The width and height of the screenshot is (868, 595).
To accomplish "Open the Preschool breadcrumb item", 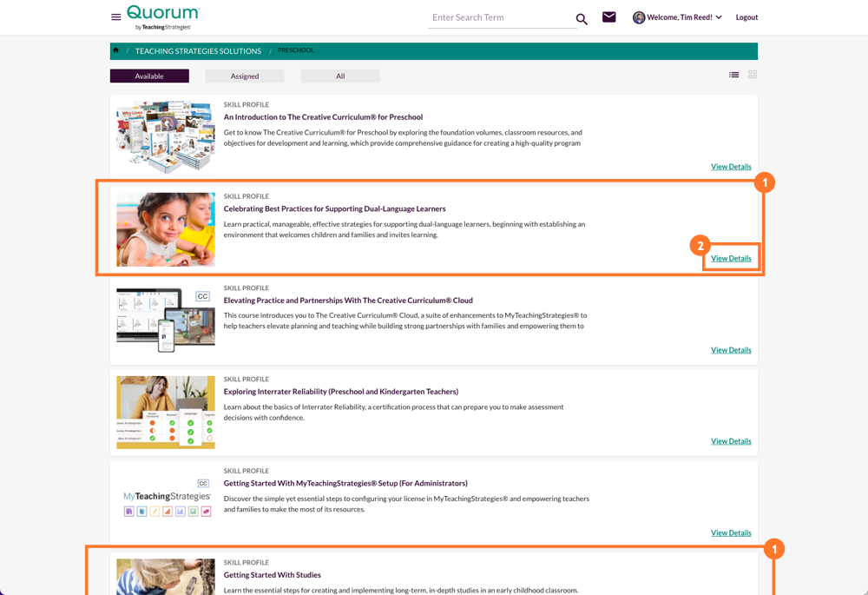I will (296, 50).
